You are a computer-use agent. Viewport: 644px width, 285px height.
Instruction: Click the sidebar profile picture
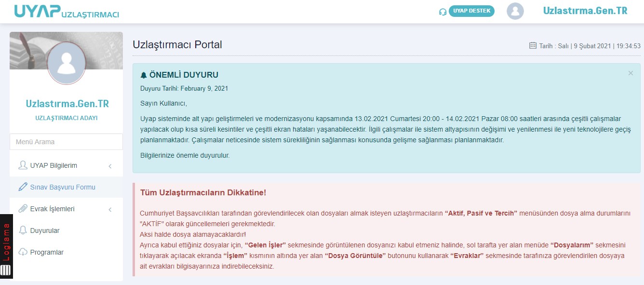(67, 63)
